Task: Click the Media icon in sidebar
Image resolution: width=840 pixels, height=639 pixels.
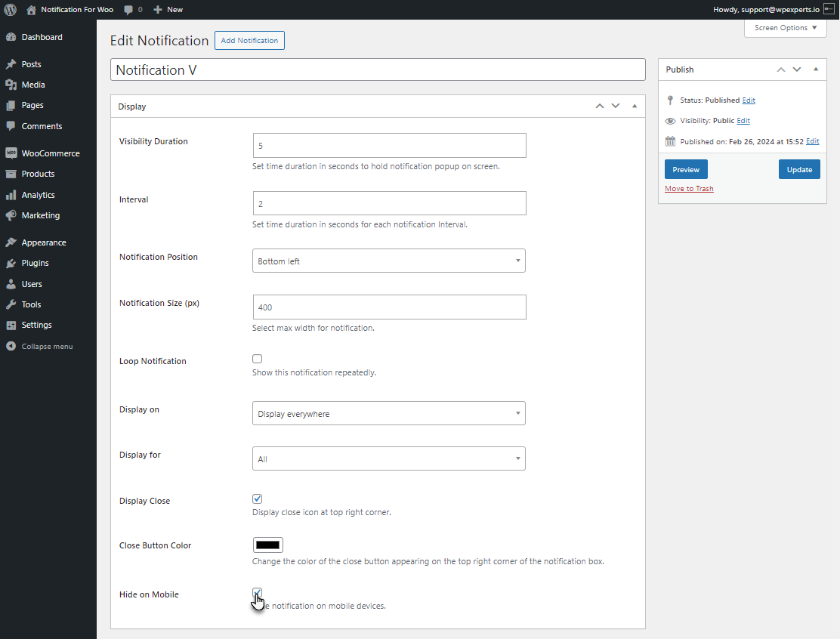Action: 11,85
